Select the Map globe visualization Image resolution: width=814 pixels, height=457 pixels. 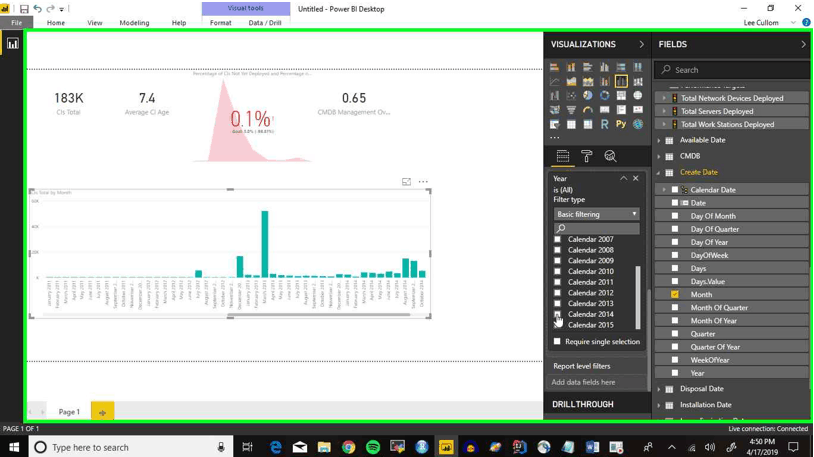click(x=637, y=96)
